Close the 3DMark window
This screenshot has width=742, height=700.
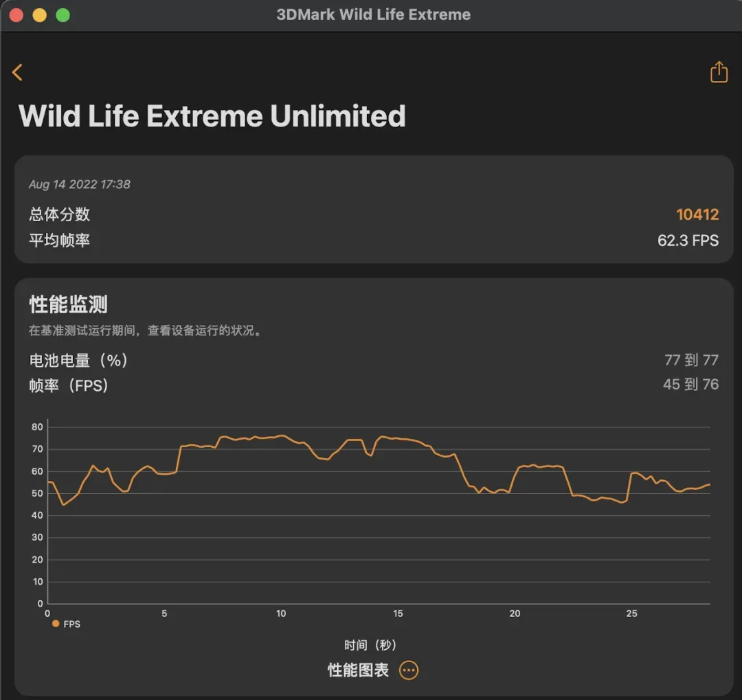[16, 15]
